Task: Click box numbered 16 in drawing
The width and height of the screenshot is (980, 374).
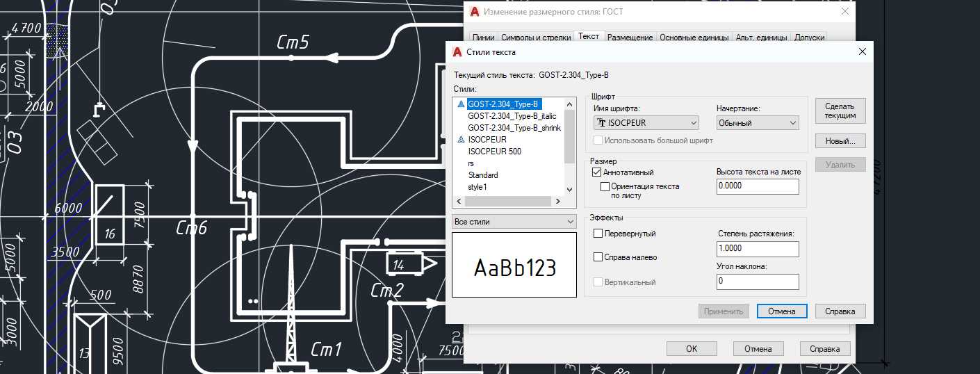Action: 110,213
